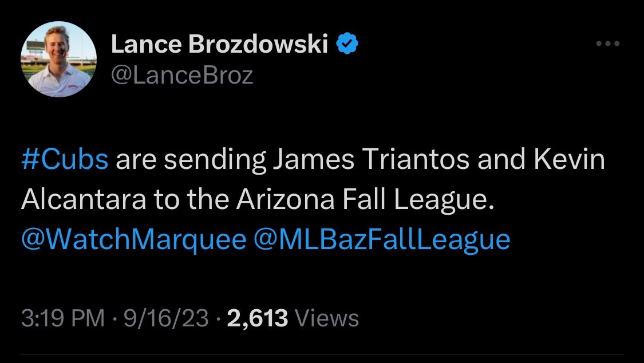Open the @MLBazFallLeague mention

pyautogui.click(x=381, y=239)
